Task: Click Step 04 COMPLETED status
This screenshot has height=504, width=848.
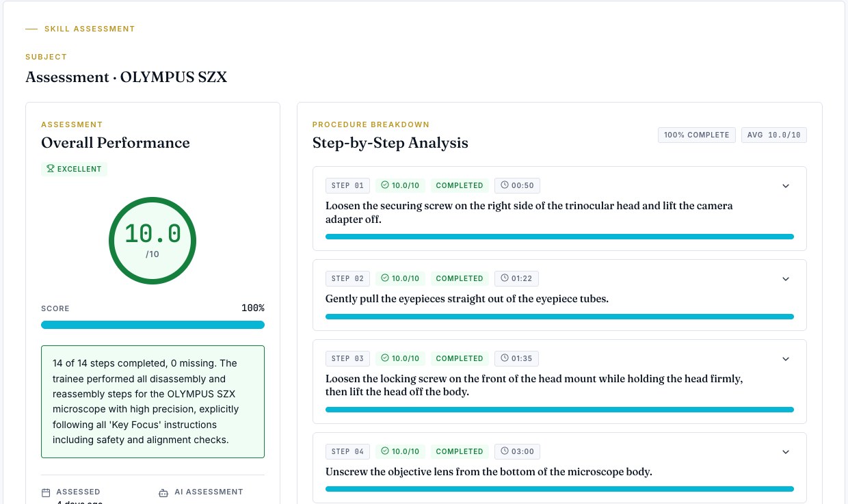Action: point(460,451)
